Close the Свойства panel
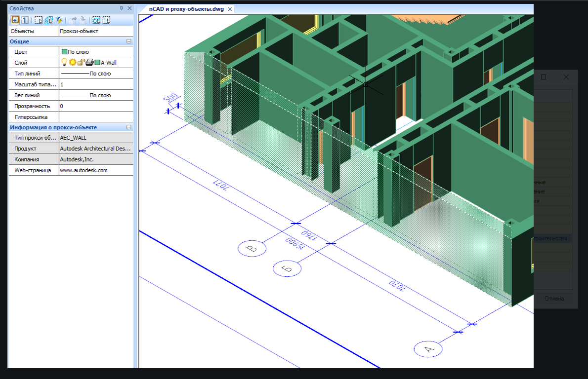 (129, 8)
